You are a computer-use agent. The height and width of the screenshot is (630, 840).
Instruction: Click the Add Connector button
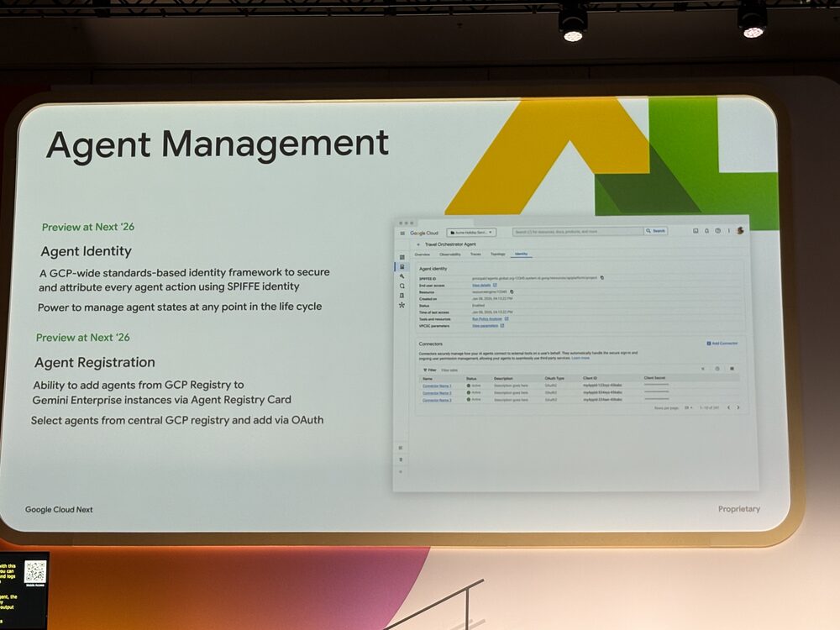point(722,344)
